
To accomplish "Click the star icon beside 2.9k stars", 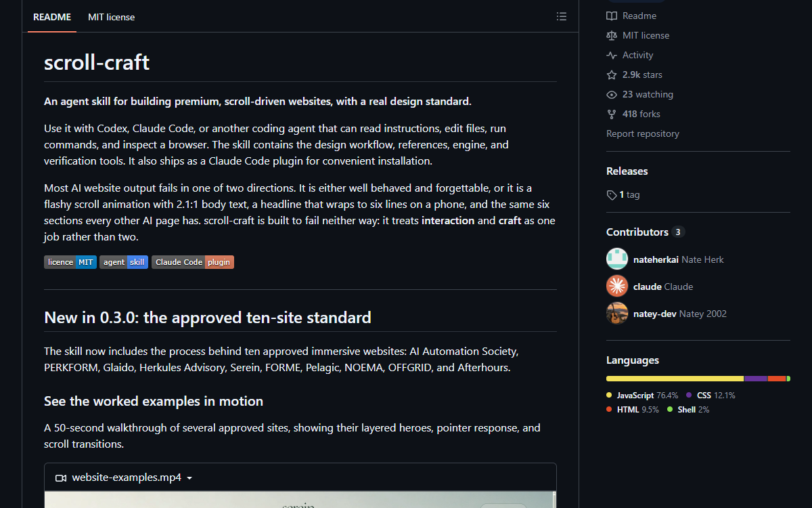I will click(x=612, y=75).
